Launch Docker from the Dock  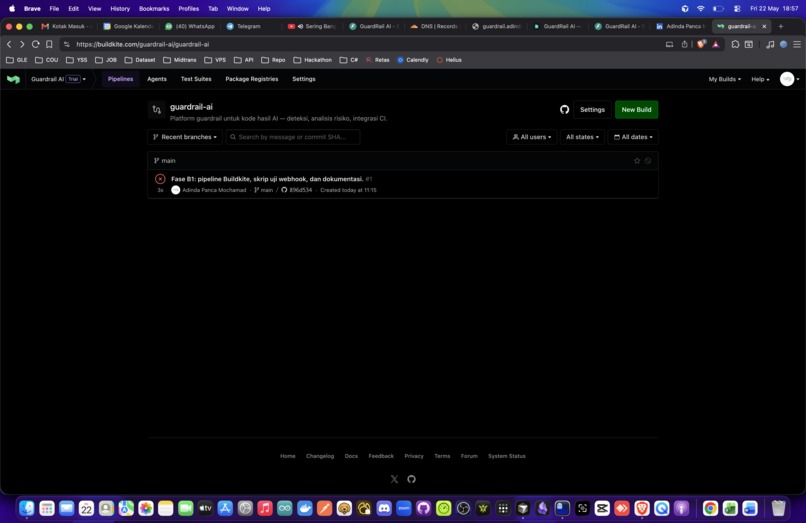pos(304,508)
